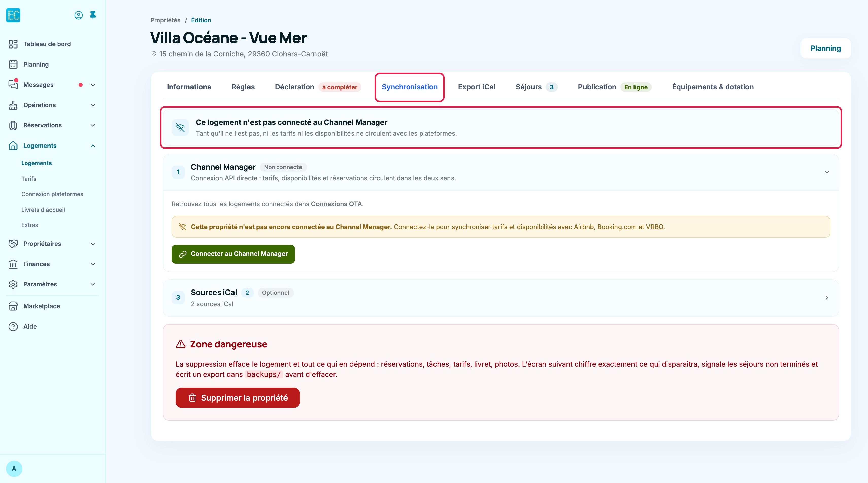Click Supprimer la propriété button

click(x=238, y=398)
